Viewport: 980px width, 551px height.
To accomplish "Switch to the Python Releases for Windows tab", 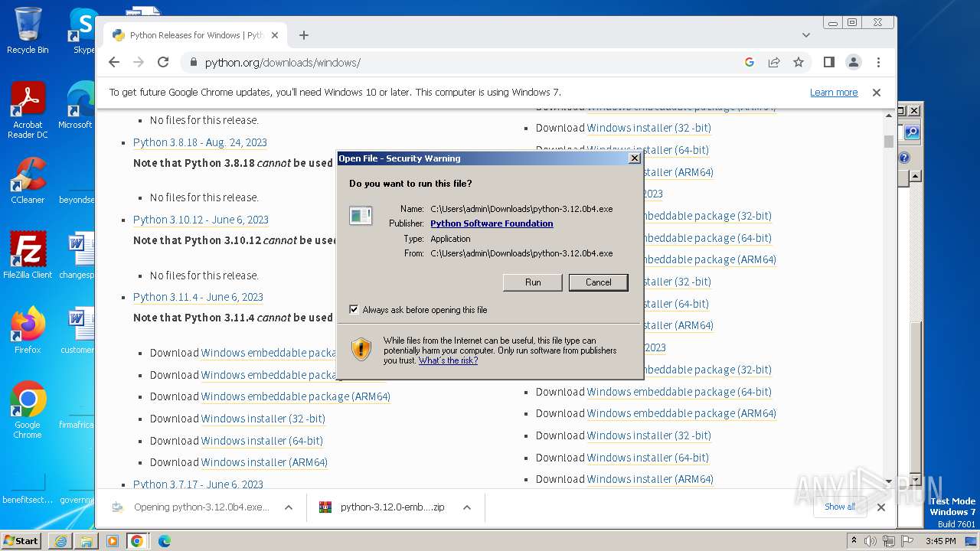I will tap(195, 35).
